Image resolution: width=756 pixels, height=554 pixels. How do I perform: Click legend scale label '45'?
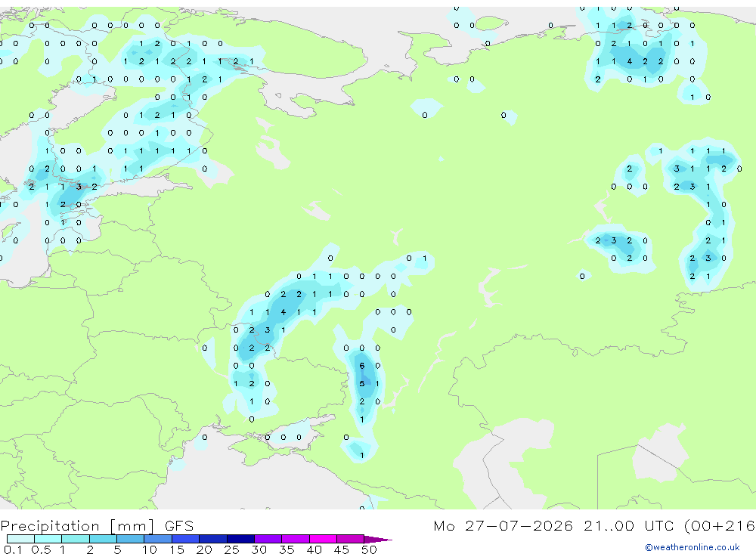click(342, 549)
